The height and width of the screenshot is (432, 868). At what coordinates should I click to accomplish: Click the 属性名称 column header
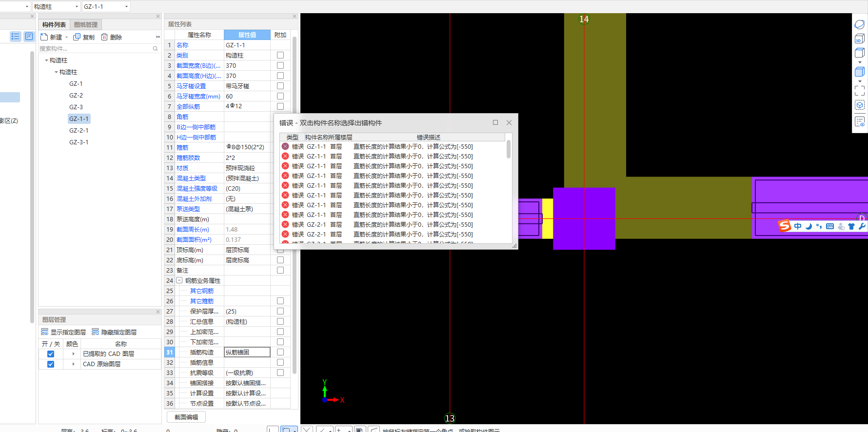pyautogui.click(x=199, y=35)
